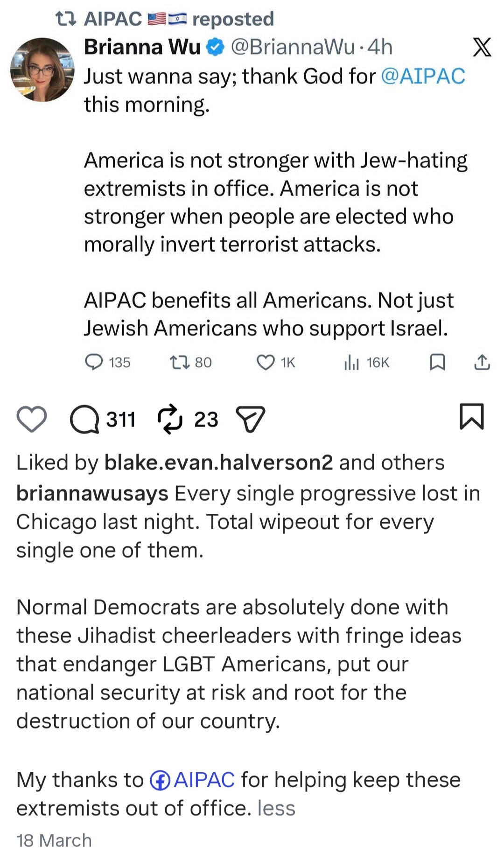This screenshot has width=504, height=860.
Task: Share post with the paper plane icon
Action: pos(251,419)
